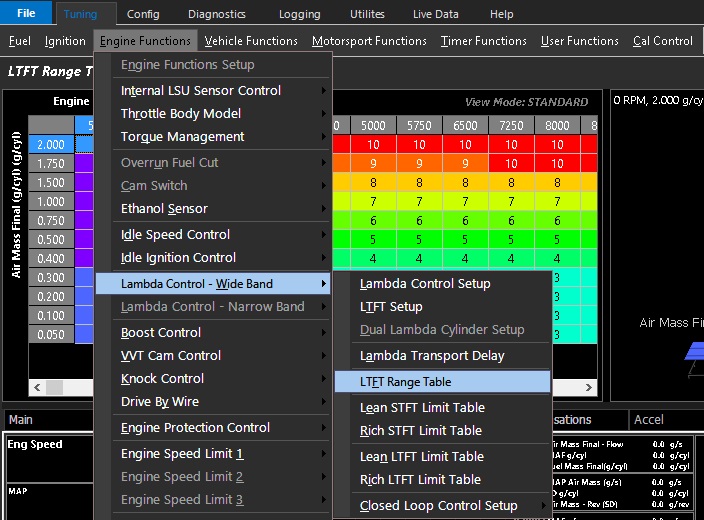Select cell value 8 under 7250 column

coord(511,182)
